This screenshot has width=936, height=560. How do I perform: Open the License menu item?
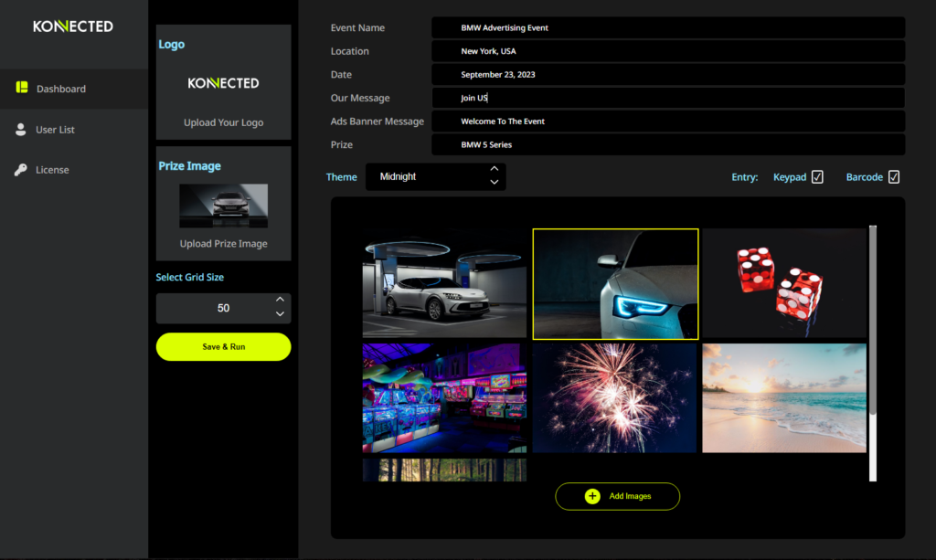(74, 170)
